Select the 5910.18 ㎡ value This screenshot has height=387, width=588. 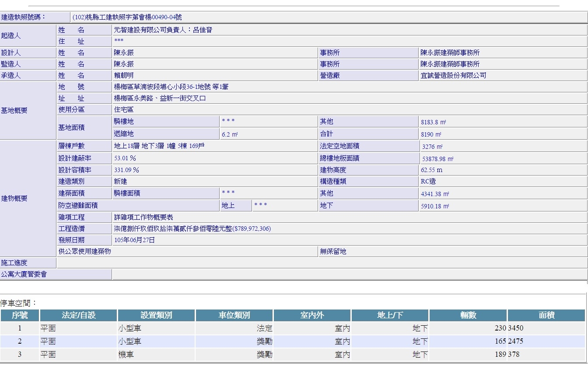tap(435, 206)
